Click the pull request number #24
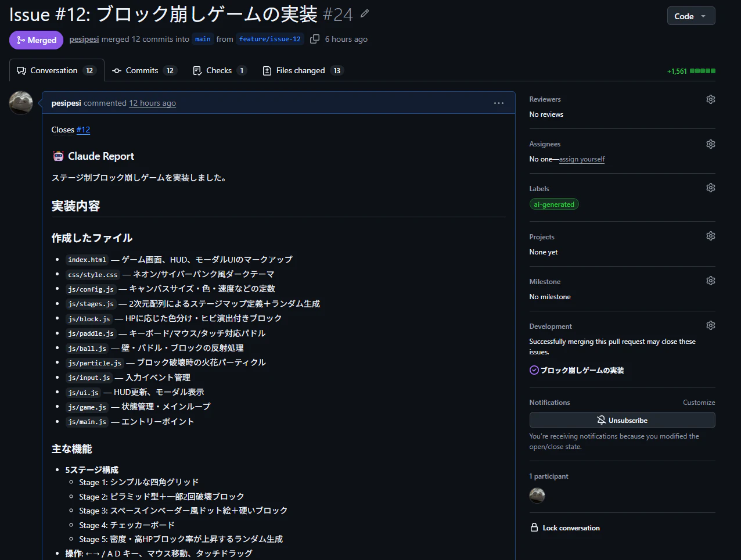Image resolution: width=741 pixels, height=560 pixels. (338, 14)
